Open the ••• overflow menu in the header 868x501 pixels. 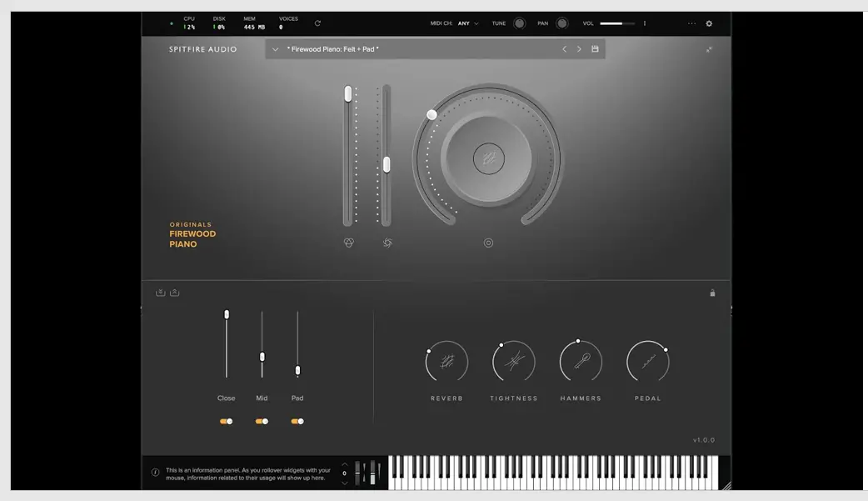coord(691,23)
